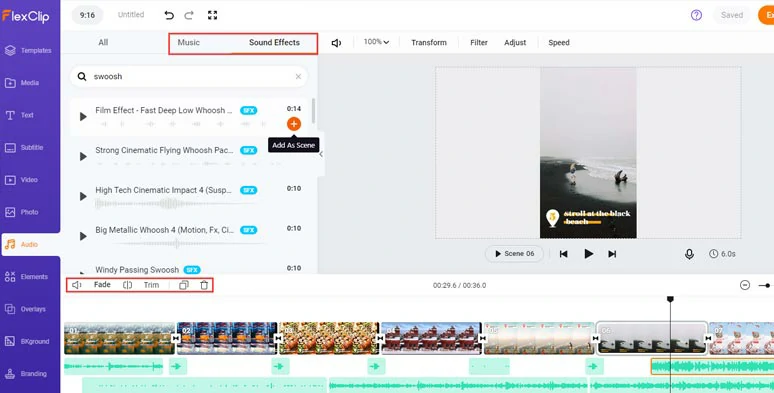774x393 pixels.
Task: Click the Fade button
Action: click(102, 285)
